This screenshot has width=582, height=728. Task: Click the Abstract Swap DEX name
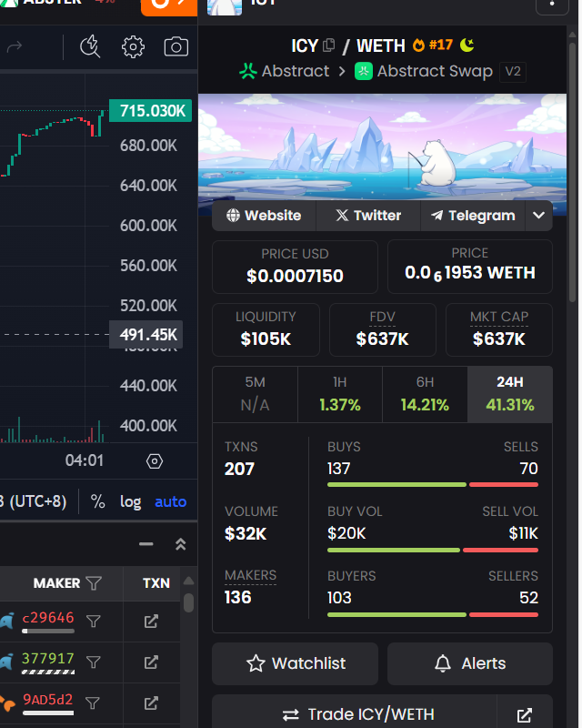tap(435, 72)
